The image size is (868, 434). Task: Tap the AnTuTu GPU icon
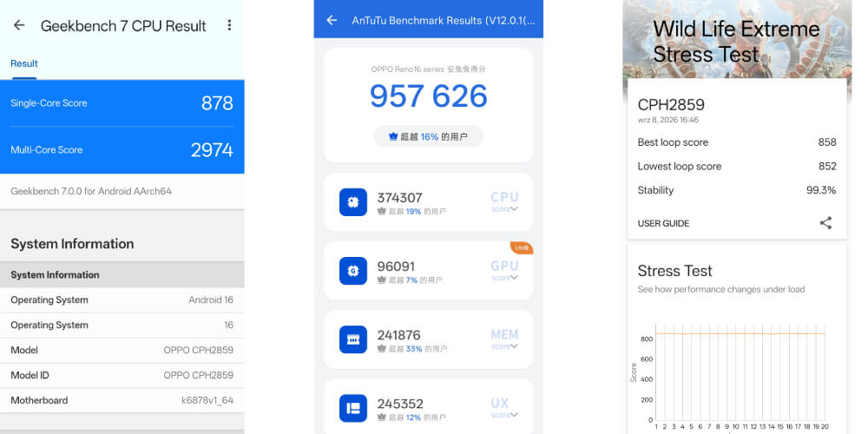(x=353, y=271)
